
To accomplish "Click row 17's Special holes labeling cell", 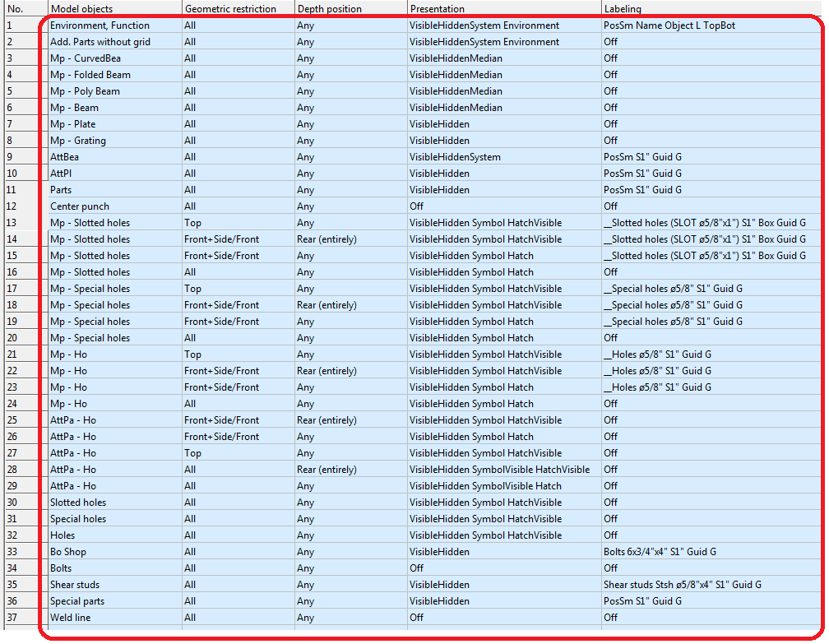I will (x=713, y=288).
